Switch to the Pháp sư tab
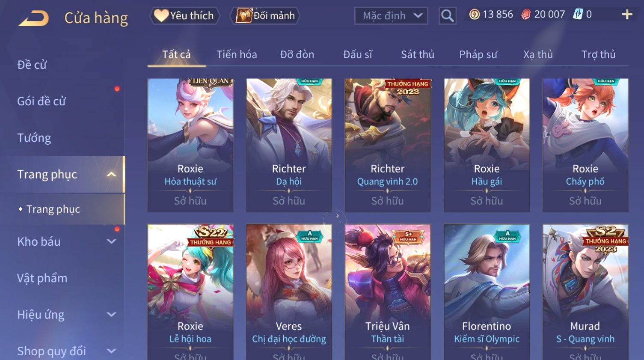This screenshot has width=644, height=360. tap(478, 54)
